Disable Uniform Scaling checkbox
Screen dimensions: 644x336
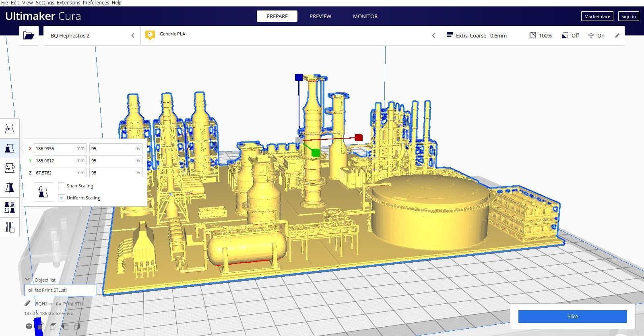62,198
